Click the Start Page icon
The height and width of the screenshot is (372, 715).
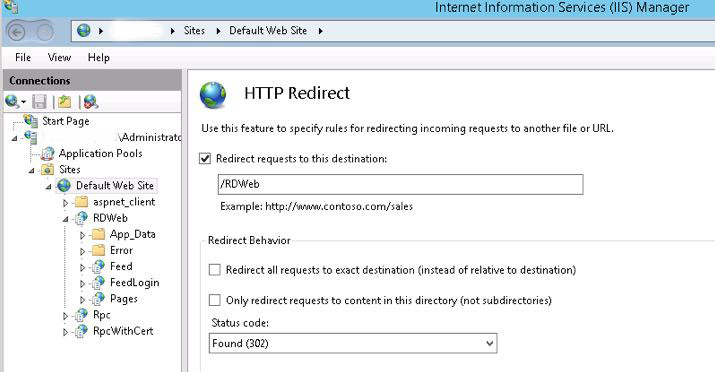tap(31, 121)
